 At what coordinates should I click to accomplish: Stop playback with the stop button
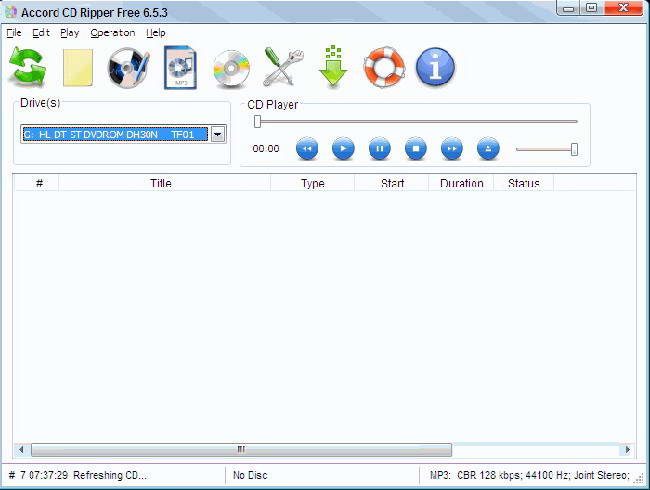coord(416,148)
